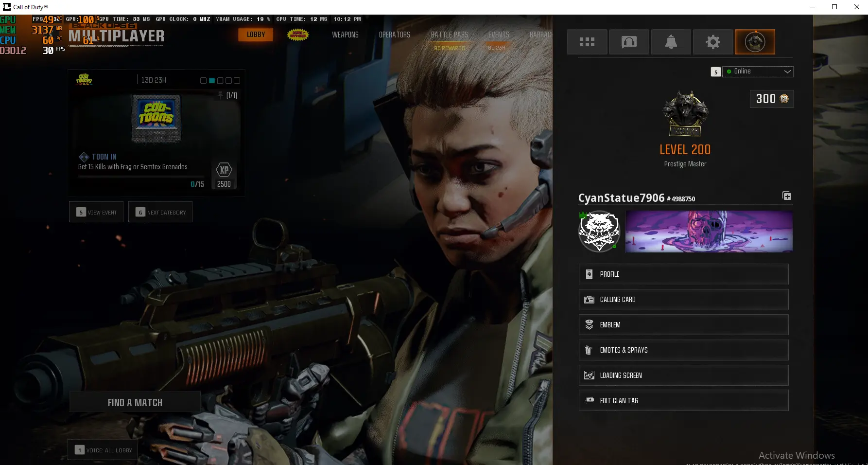
Task: Close the Call of Duty window
Action: (x=857, y=7)
